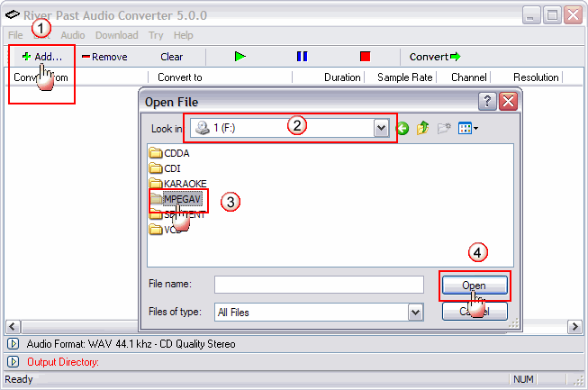Pause playback with the blue pause icon
Image resolution: width=588 pixels, height=390 pixels.
click(302, 57)
